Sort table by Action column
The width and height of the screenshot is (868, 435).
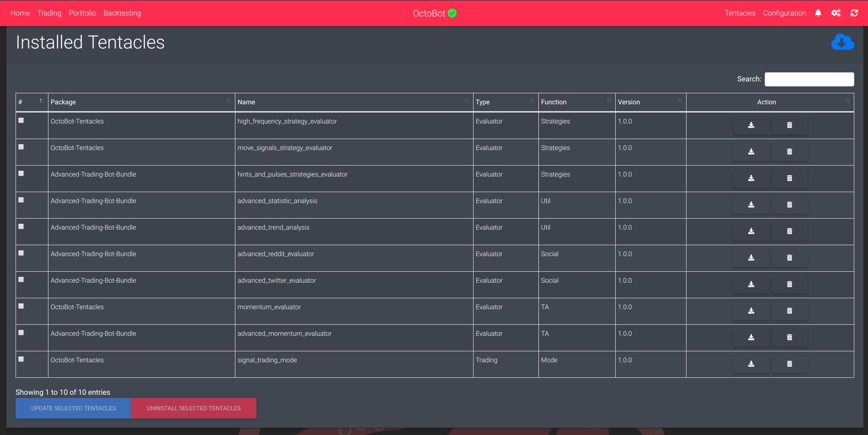point(770,102)
